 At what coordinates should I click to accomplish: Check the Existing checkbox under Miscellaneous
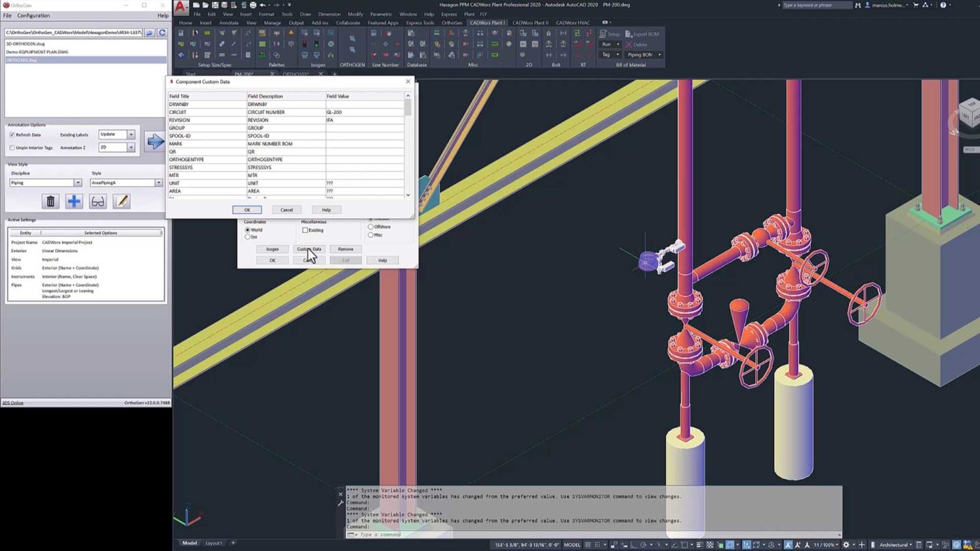pyautogui.click(x=305, y=230)
